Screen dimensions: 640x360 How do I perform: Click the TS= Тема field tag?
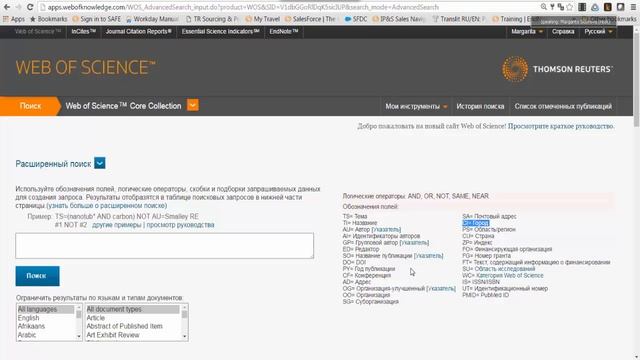[355, 216]
